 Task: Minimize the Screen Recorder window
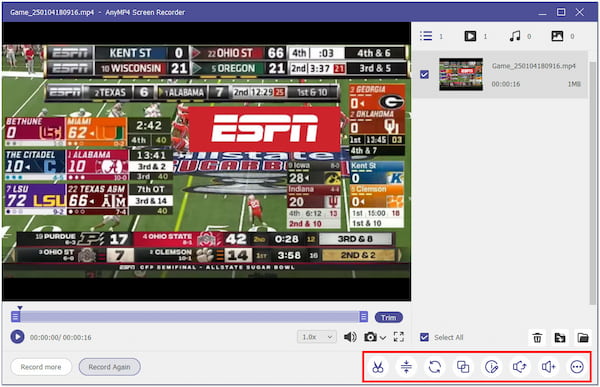tap(542, 13)
